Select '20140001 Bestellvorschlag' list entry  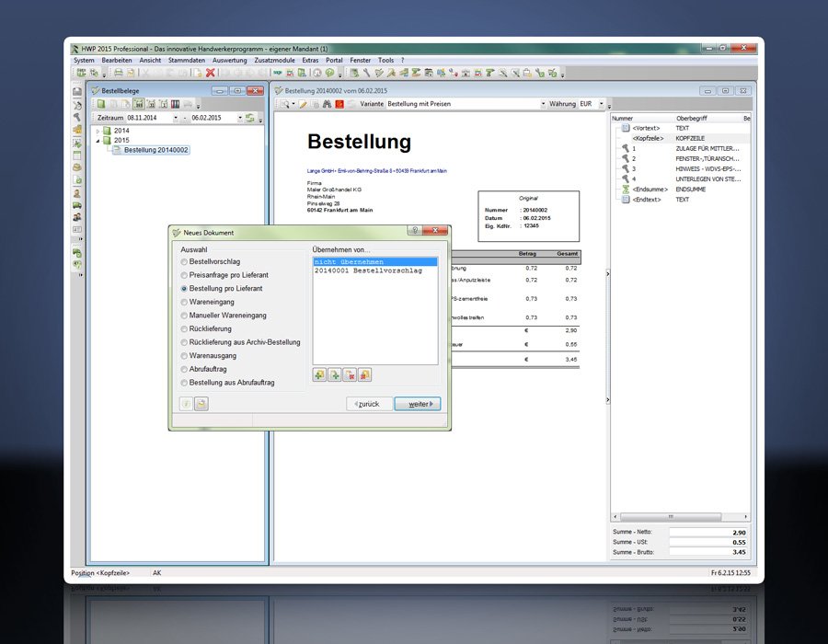click(x=375, y=270)
